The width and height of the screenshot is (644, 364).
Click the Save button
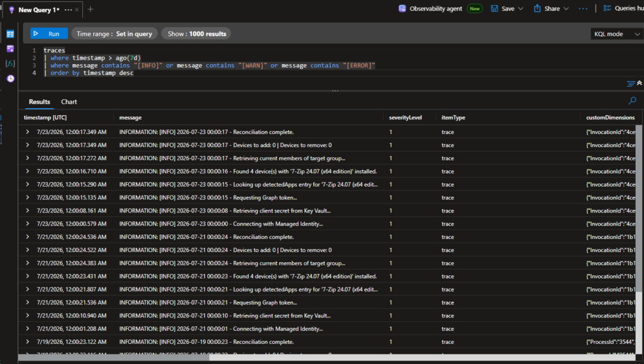[502, 9]
